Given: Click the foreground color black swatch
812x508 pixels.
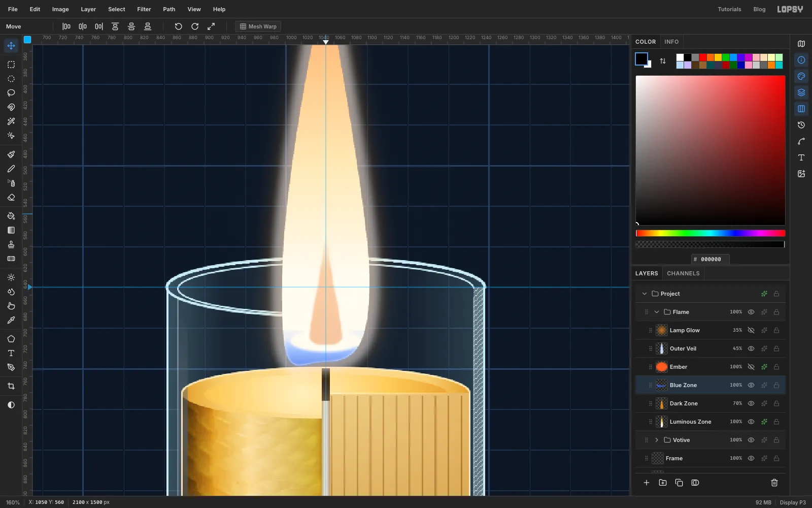Looking at the screenshot, I should 641,59.
